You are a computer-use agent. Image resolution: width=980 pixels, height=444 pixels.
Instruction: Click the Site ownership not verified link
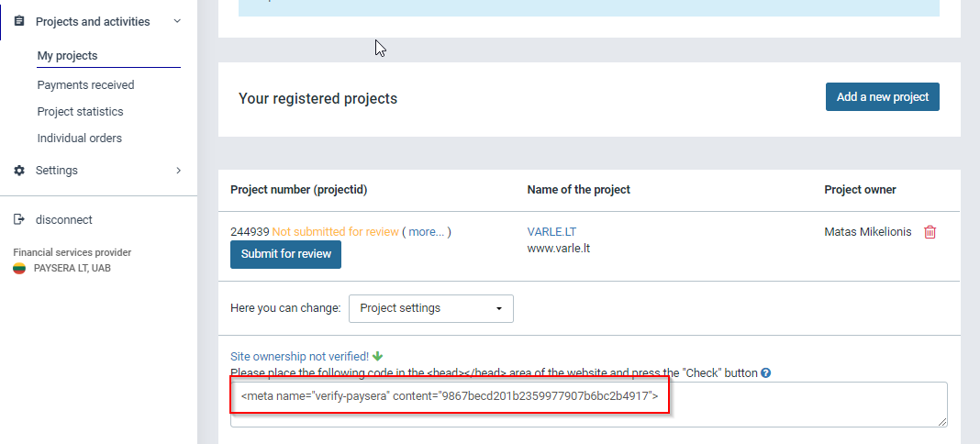299,356
